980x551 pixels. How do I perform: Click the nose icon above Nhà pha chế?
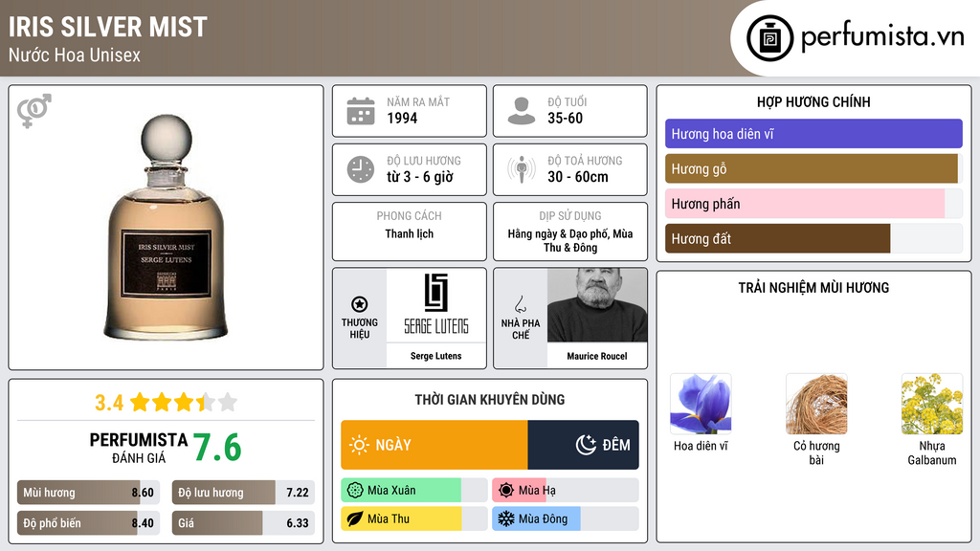(520, 304)
